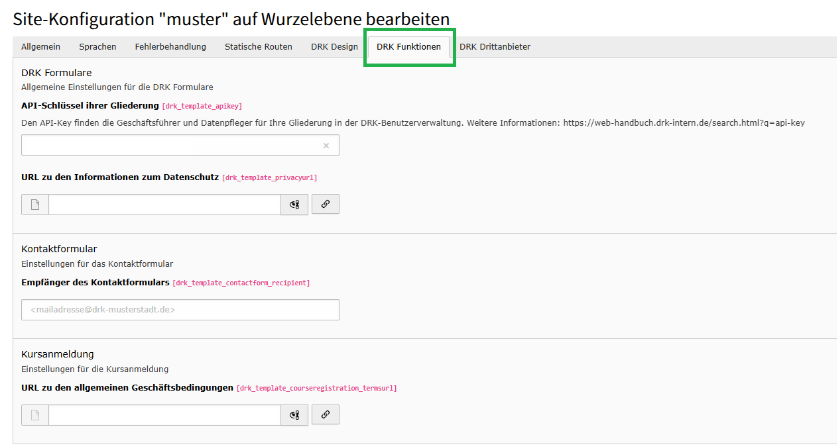Switch to the DRK Drittanbieter tab
This screenshot has height=447, width=837.
pyautogui.click(x=494, y=47)
